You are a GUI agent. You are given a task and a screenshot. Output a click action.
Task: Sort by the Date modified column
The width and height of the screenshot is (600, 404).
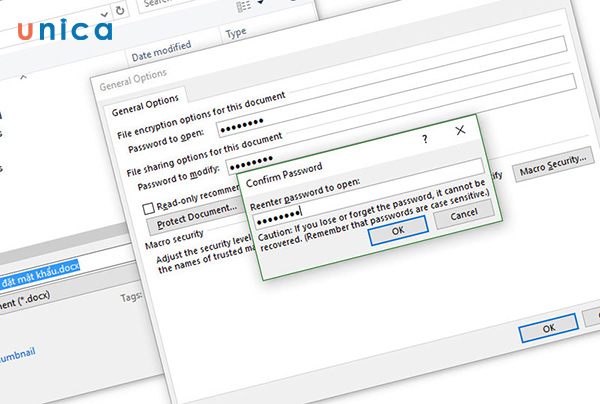[x=161, y=51]
